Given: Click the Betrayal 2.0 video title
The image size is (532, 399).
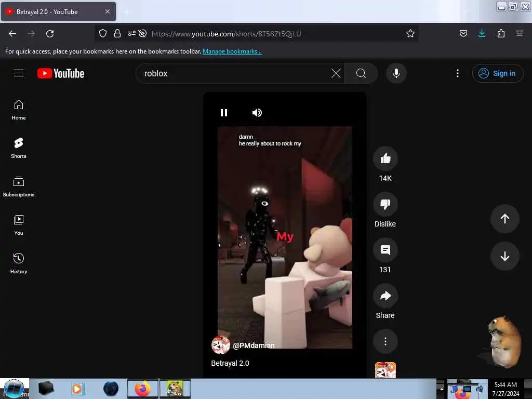Looking at the screenshot, I should [x=230, y=363].
